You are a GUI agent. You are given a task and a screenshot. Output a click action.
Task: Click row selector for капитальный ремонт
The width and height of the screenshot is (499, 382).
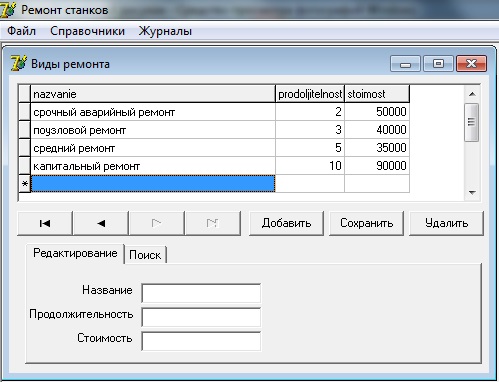tap(24, 166)
